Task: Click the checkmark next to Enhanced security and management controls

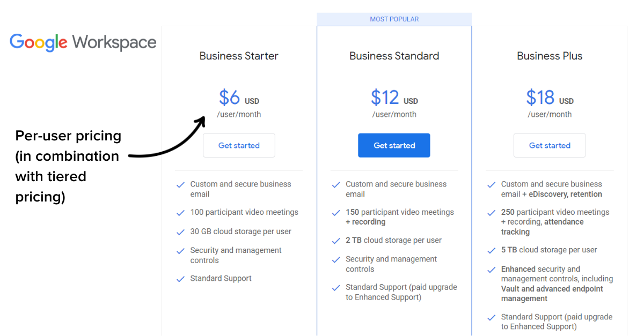Action: point(491,270)
